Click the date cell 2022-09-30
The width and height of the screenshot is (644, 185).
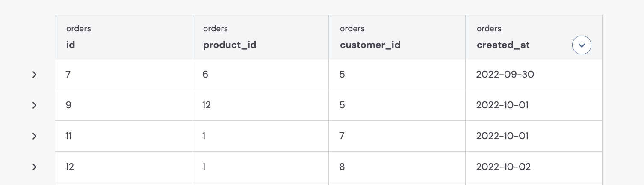[x=534, y=75]
